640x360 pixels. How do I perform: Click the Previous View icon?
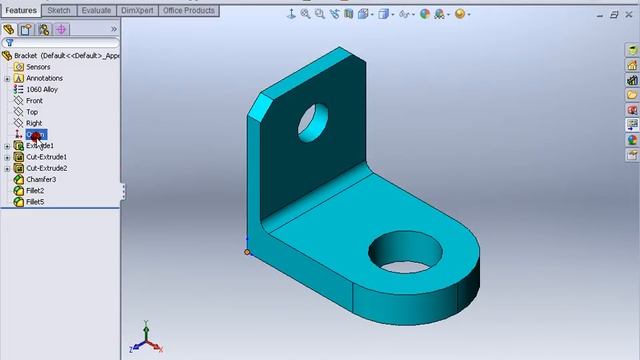click(334, 14)
